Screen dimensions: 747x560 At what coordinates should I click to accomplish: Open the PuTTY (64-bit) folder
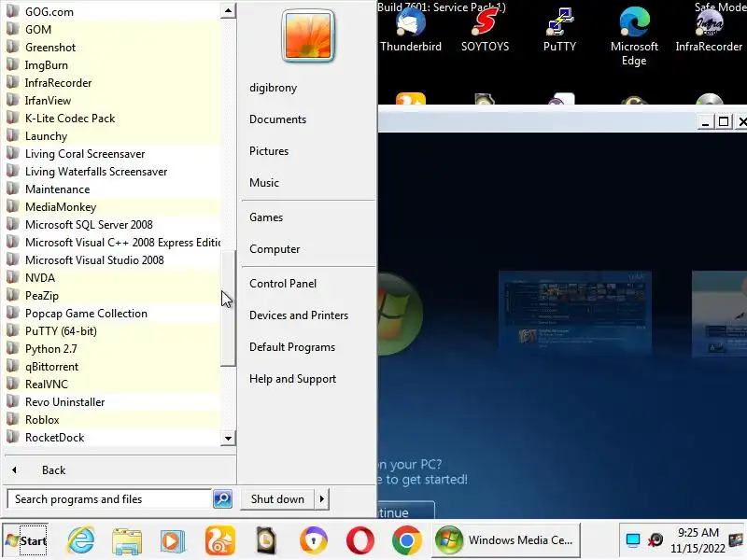click(112, 331)
